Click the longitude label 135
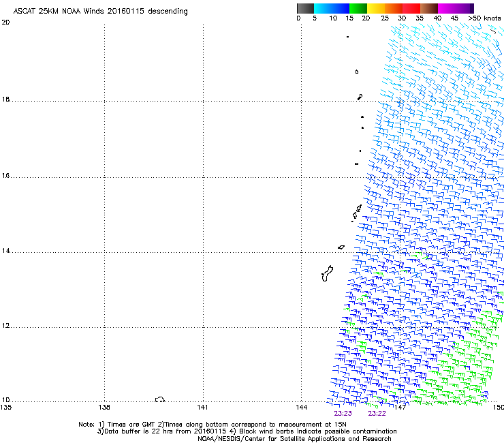Screen dimensions: 504x443 [5, 408]
